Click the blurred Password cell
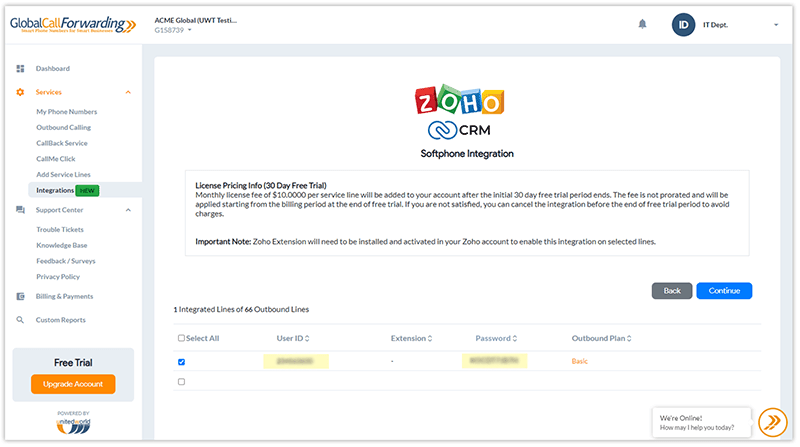 [494, 361]
